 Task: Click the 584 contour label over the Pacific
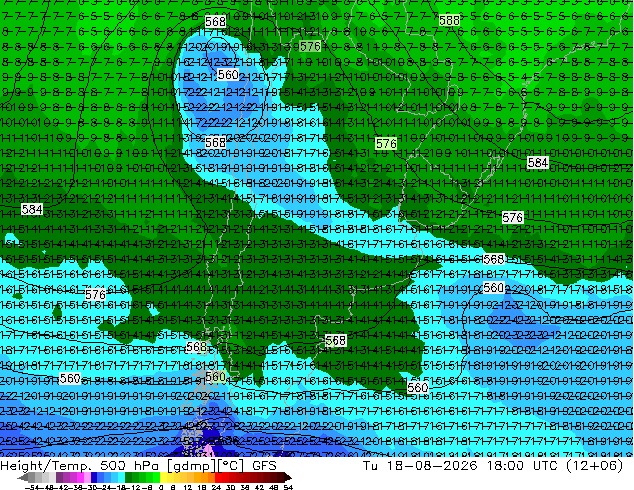(32, 209)
